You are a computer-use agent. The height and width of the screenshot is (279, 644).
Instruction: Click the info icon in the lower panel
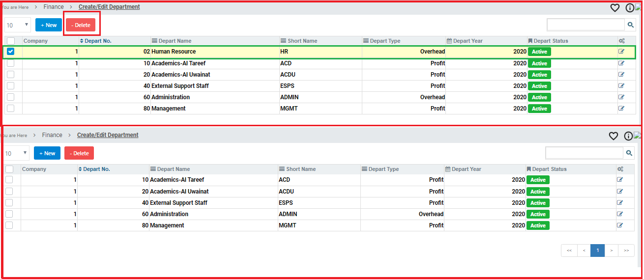pyautogui.click(x=628, y=136)
